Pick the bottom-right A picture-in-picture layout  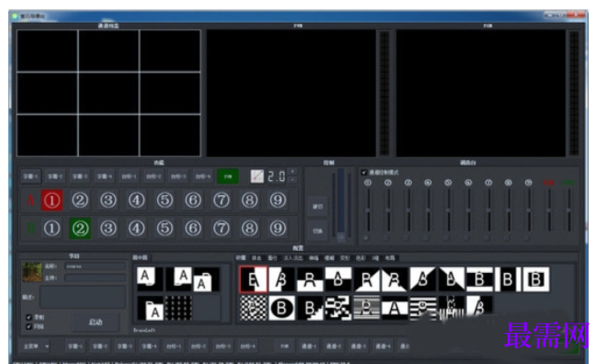(150, 308)
